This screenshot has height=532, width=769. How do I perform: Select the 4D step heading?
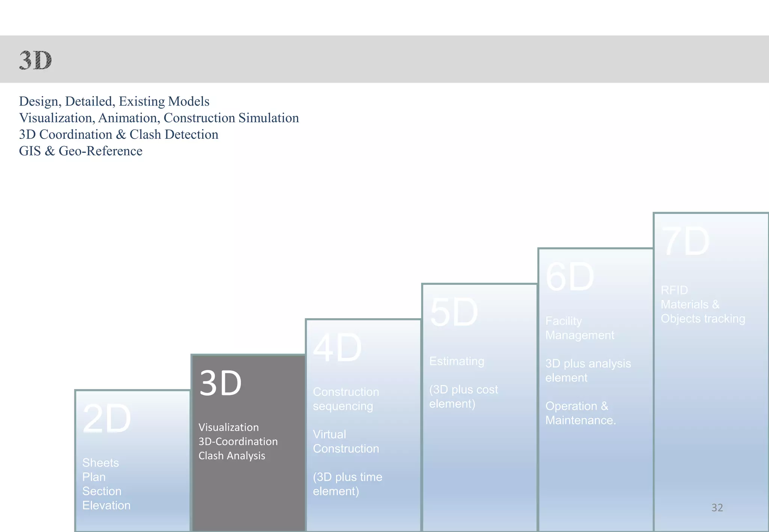coord(337,348)
